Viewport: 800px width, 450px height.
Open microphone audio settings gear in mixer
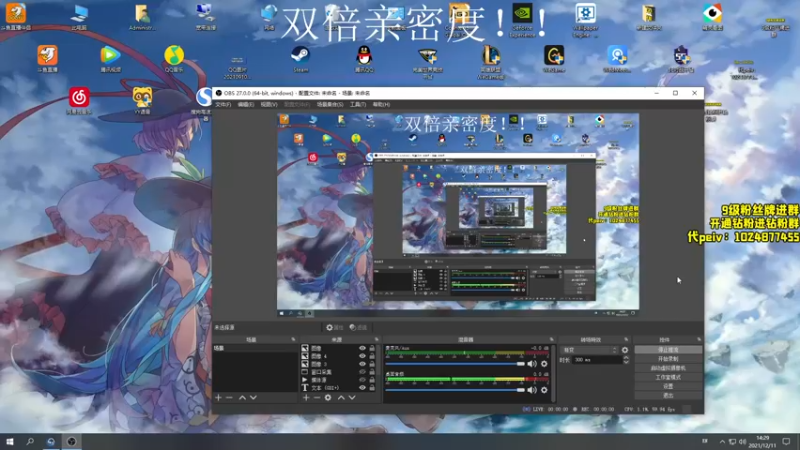tap(544, 364)
